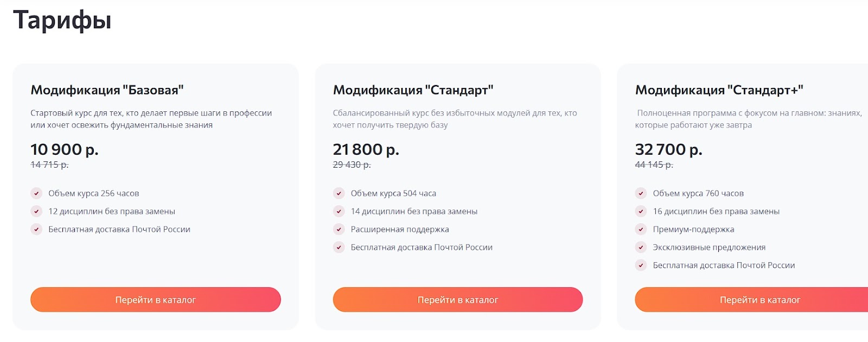Viewport: 868px width, 342px height.
Task: Click "Перейти в каталог" in Стандарт+ card
Action: (760, 299)
